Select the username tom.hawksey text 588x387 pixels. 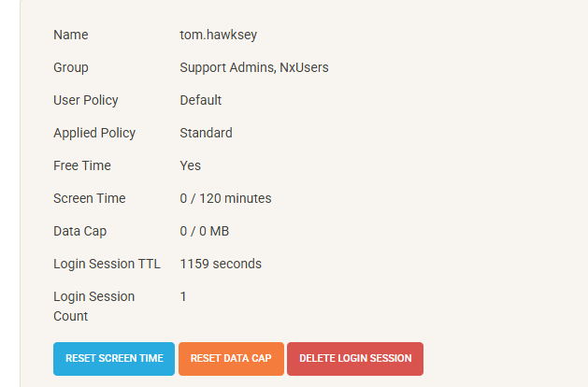(x=220, y=35)
